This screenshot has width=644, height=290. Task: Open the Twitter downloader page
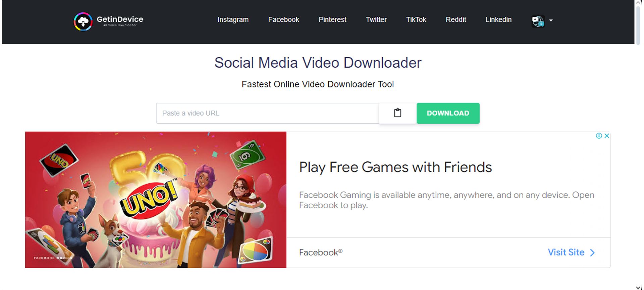(x=376, y=20)
